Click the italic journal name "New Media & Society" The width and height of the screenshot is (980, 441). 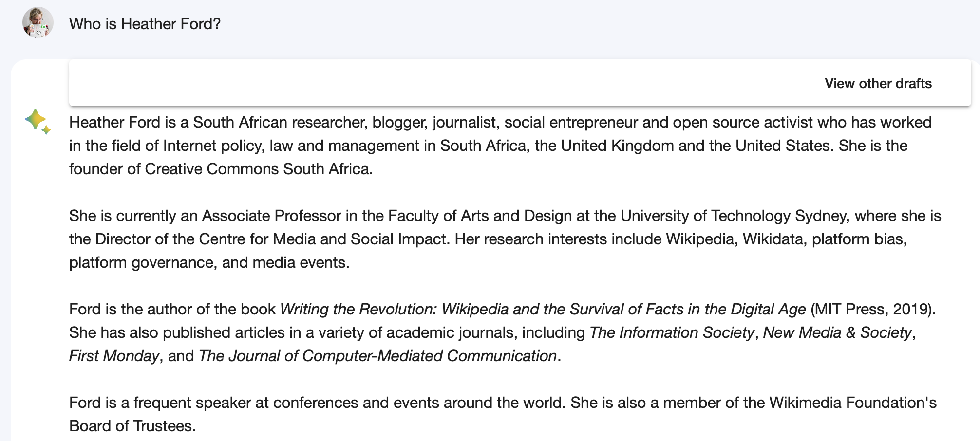click(837, 332)
